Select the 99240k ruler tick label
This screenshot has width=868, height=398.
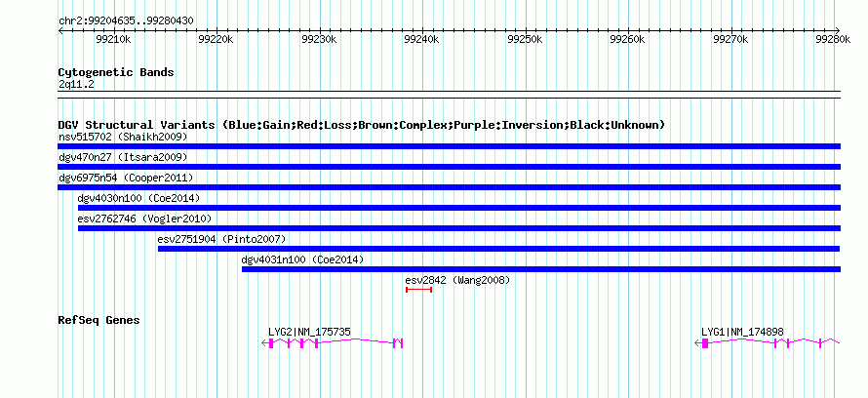tap(422, 39)
